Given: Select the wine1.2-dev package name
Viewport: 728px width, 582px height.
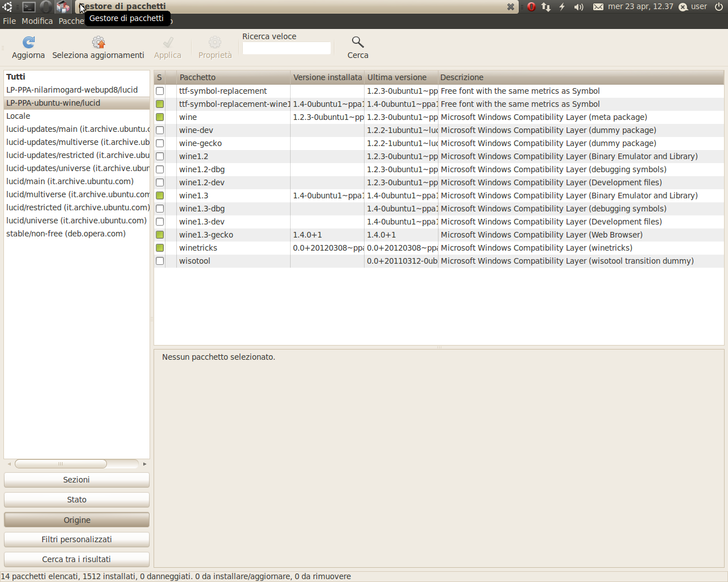Looking at the screenshot, I should point(202,182).
